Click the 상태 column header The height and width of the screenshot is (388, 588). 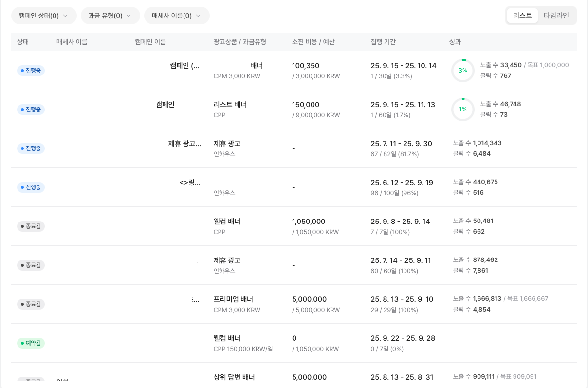pos(23,42)
